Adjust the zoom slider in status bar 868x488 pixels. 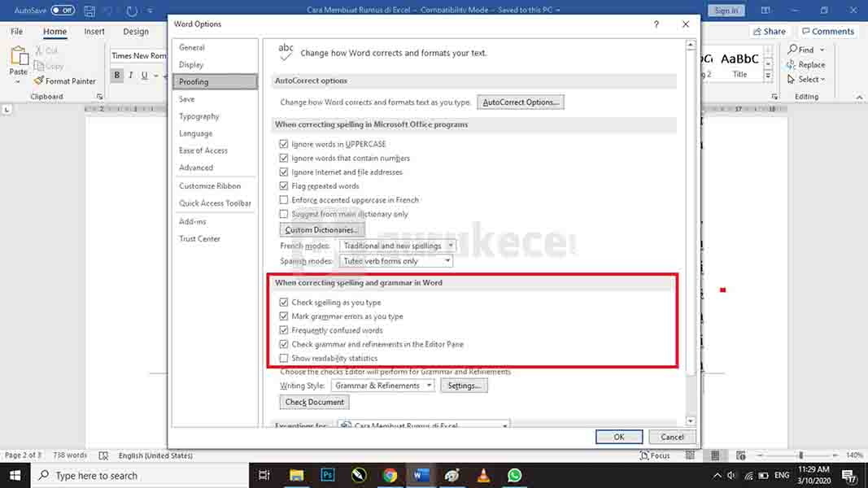click(x=800, y=455)
